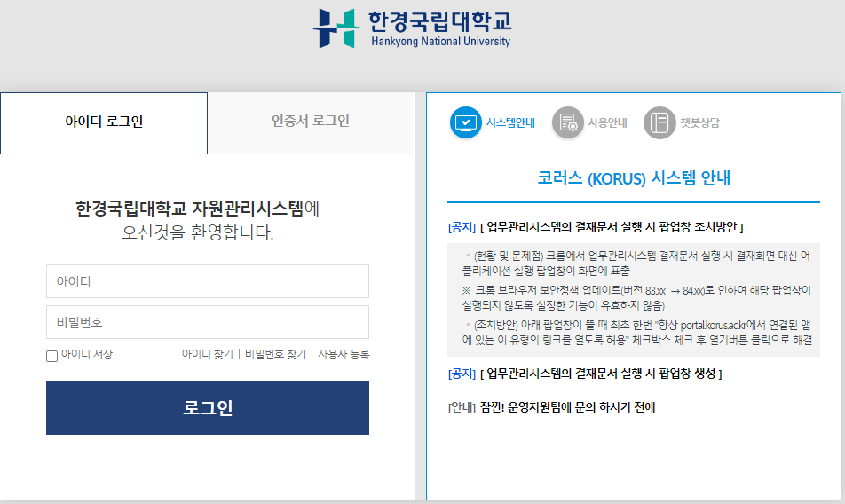Screen dimensions: 845x504
Task: Click the 아이디 input field
Action: [x=207, y=281]
